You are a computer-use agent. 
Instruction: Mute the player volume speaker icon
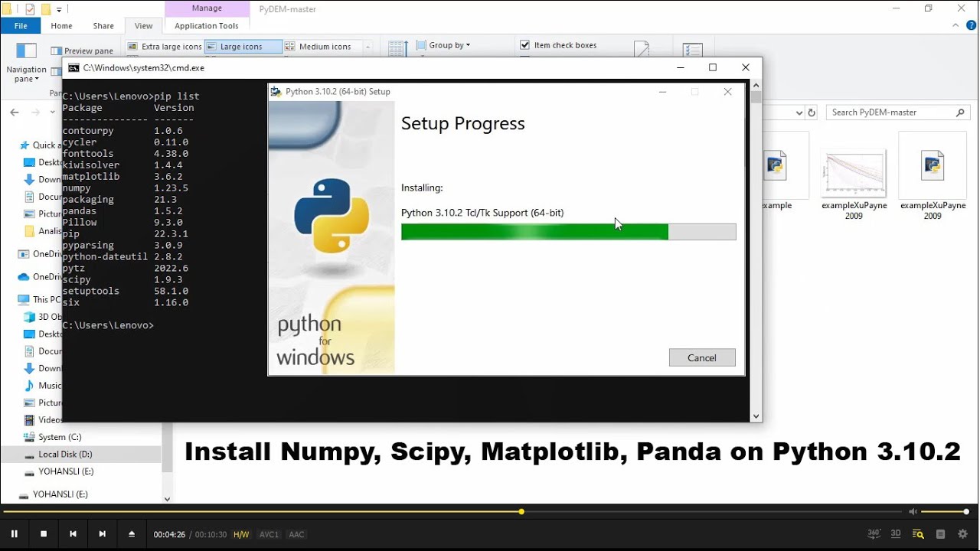[x=913, y=511]
